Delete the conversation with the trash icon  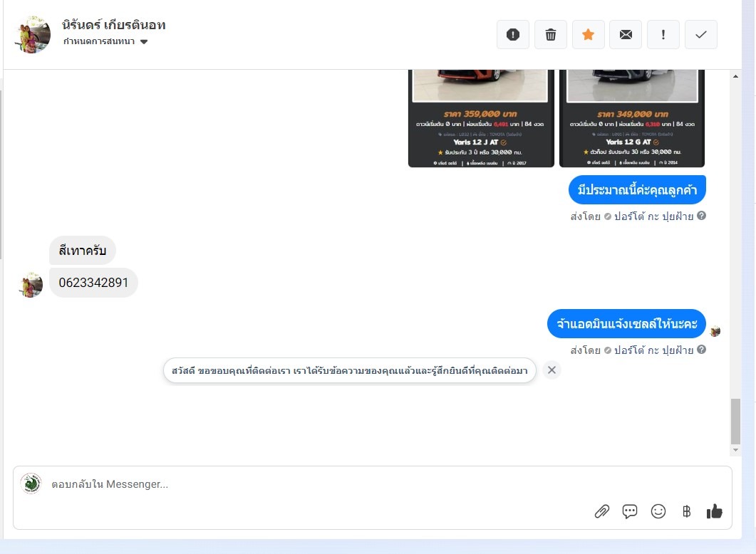pyautogui.click(x=551, y=35)
